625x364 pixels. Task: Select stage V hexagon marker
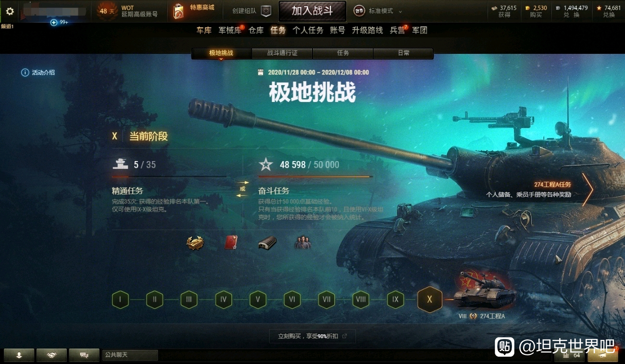[258, 300]
